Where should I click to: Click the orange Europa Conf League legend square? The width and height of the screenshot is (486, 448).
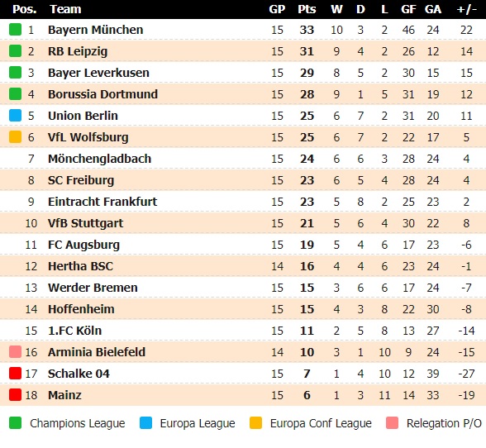255,423
